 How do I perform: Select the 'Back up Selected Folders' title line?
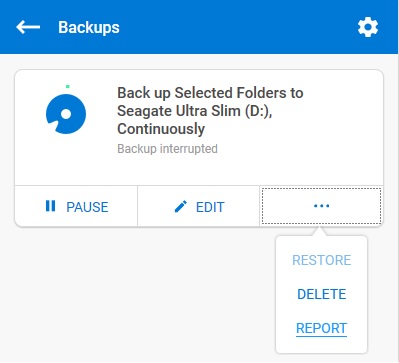(x=210, y=93)
